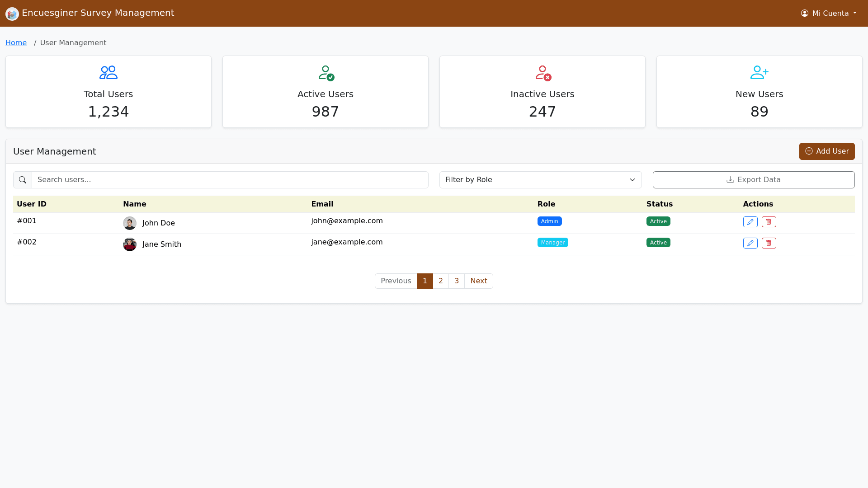
Task: Follow the Home breadcrumb link
Action: (16, 42)
